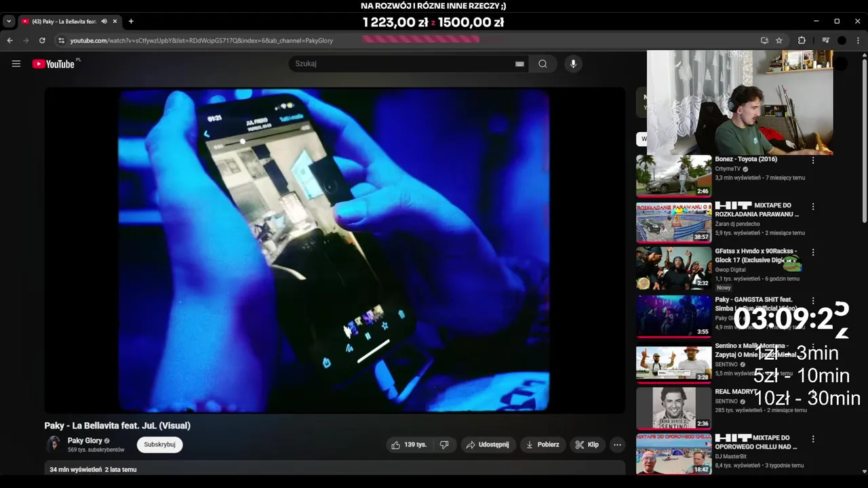Open options menu for Bonez - Toyota
Screen dimensions: 868x488
813,161
